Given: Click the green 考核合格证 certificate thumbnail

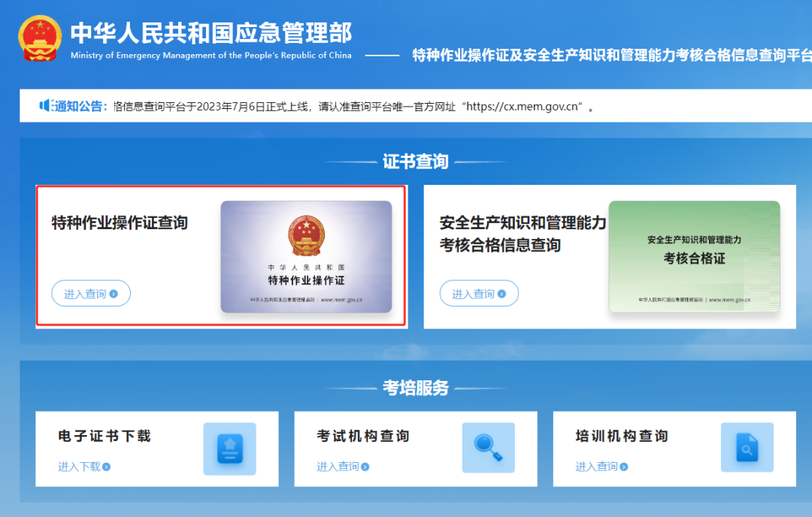Looking at the screenshot, I should [693, 256].
